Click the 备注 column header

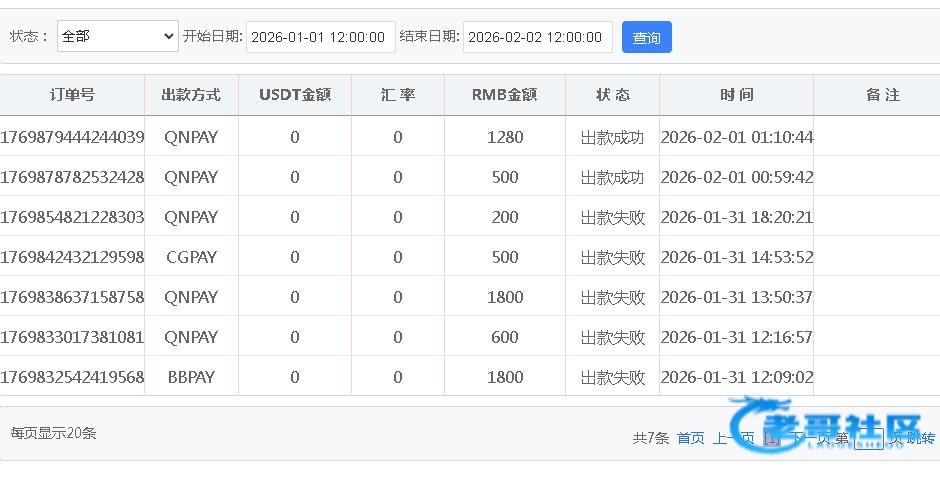[882, 95]
